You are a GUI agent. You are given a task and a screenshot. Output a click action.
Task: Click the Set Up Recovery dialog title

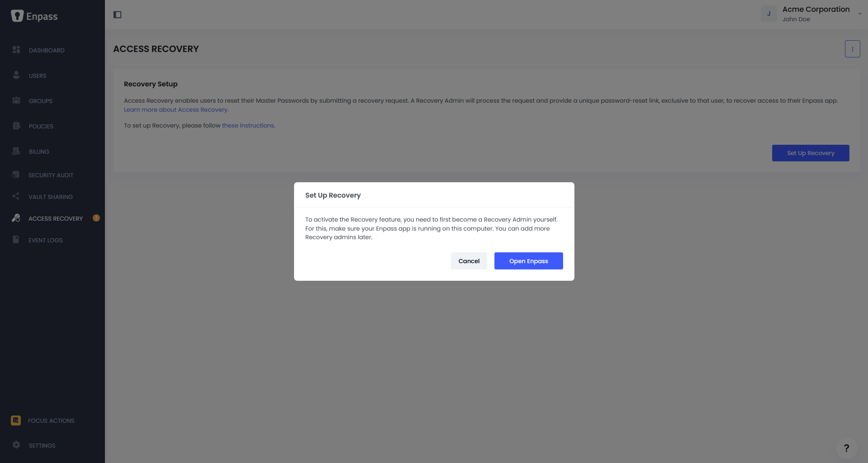[x=333, y=195]
